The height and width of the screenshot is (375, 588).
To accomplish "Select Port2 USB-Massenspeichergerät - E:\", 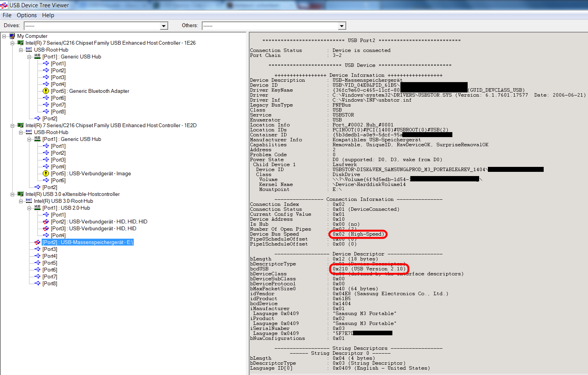I will [88, 242].
